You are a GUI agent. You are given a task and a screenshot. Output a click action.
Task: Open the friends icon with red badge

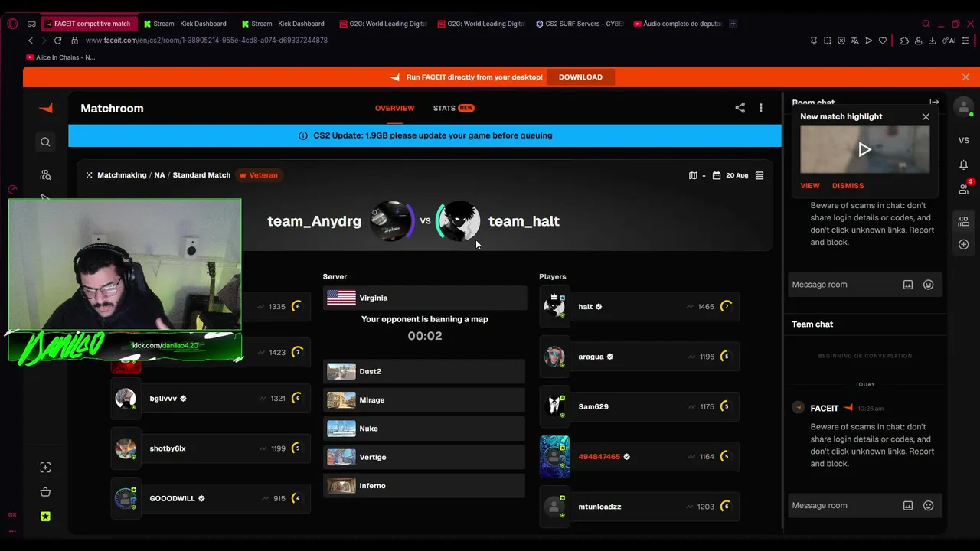coord(964,188)
